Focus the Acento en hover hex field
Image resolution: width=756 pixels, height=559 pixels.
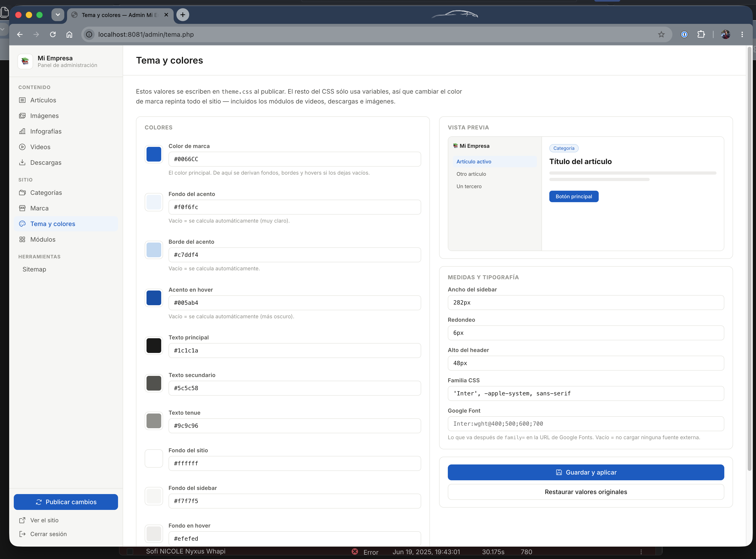point(295,303)
